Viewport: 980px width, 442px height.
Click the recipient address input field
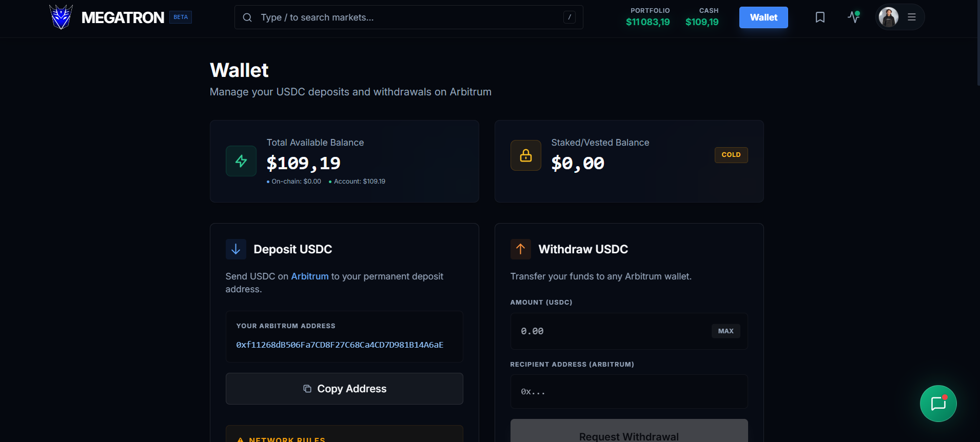coord(629,392)
